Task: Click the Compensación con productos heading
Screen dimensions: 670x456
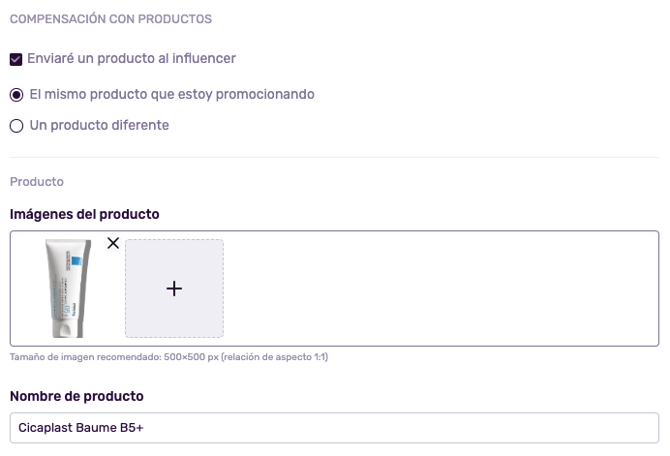Action: tap(110, 19)
